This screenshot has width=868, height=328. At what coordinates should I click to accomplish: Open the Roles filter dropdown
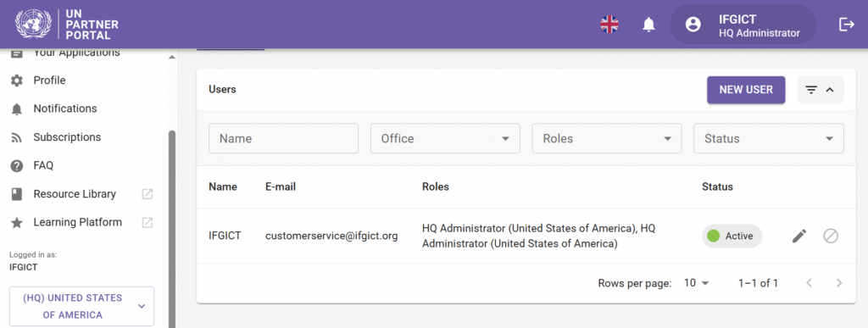[x=607, y=138]
